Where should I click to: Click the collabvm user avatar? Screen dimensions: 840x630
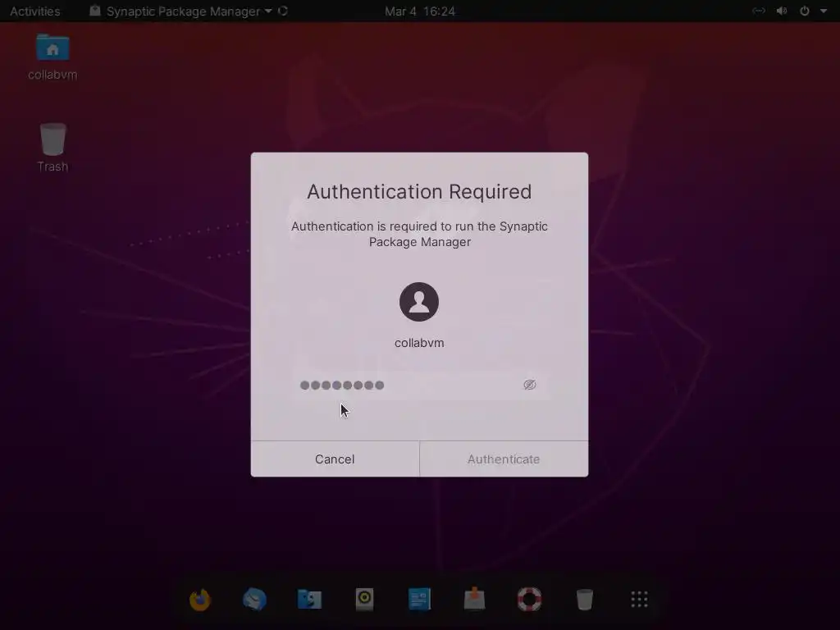(x=419, y=302)
